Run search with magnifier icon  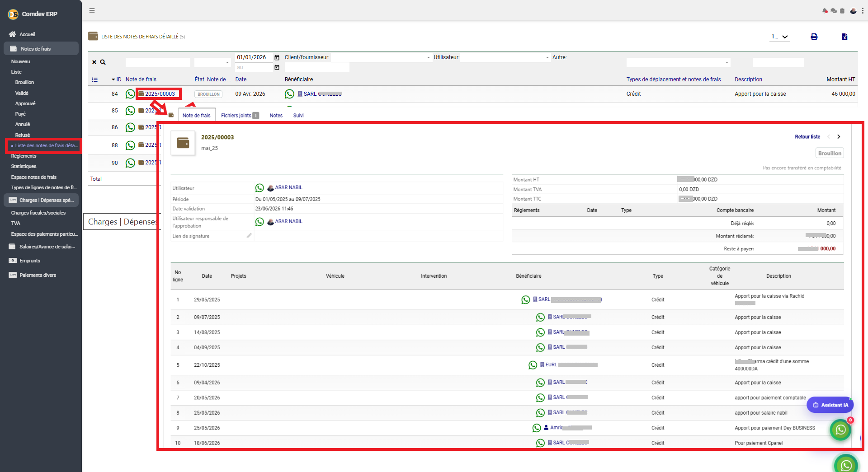point(103,62)
